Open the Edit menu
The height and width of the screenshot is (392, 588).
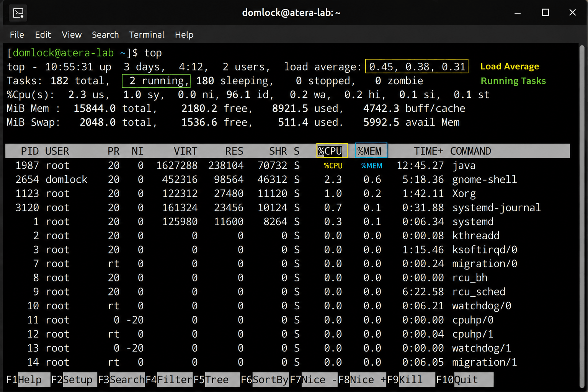pyautogui.click(x=43, y=35)
